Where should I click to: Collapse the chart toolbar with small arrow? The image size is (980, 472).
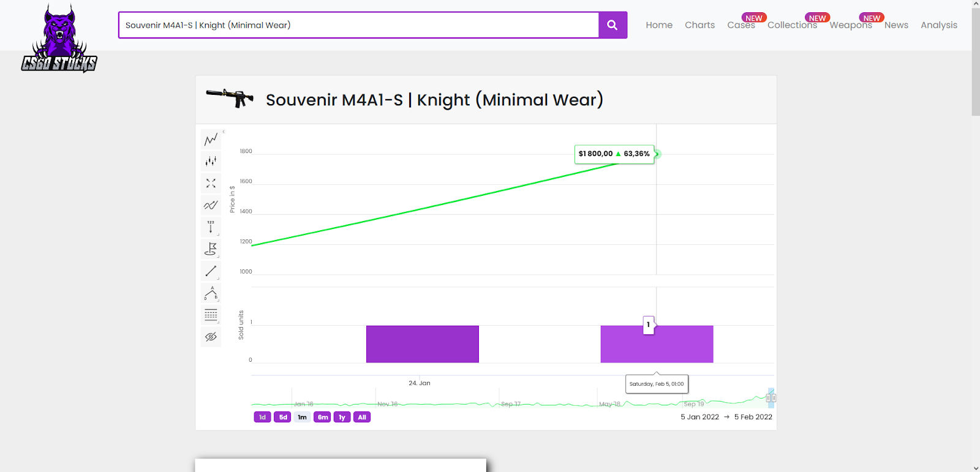point(224,132)
